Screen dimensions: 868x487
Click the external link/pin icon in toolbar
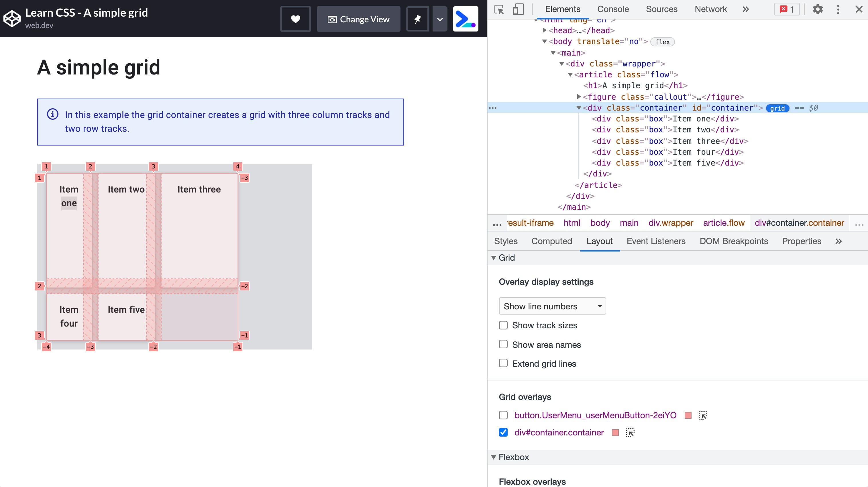[x=418, y=19]
